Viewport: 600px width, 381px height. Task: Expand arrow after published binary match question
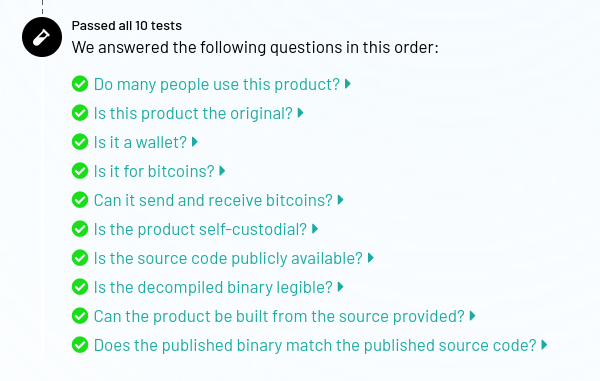[x=544, y=345]
